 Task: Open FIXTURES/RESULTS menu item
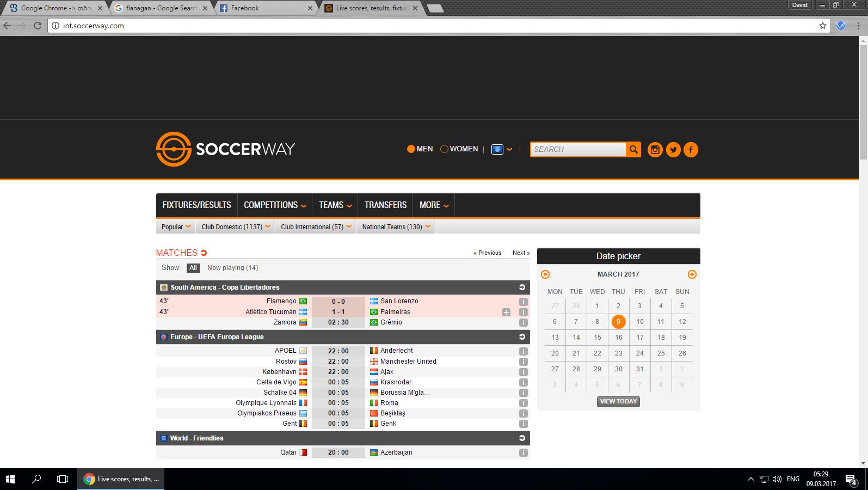click(196, 205)
